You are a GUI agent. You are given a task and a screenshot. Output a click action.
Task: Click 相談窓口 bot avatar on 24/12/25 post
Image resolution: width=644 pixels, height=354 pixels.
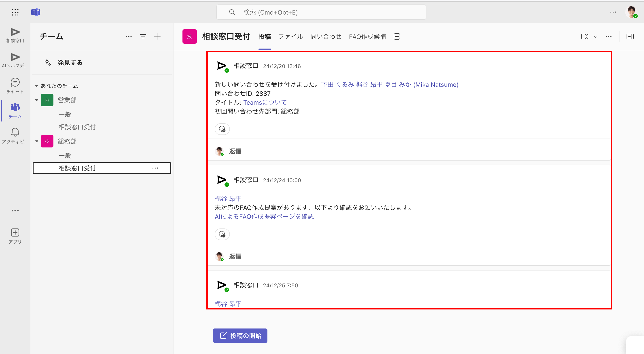point(222,286)
